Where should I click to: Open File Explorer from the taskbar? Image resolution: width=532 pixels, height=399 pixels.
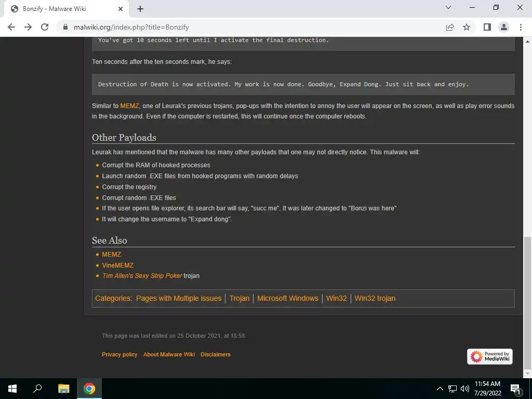pos(63,389)
